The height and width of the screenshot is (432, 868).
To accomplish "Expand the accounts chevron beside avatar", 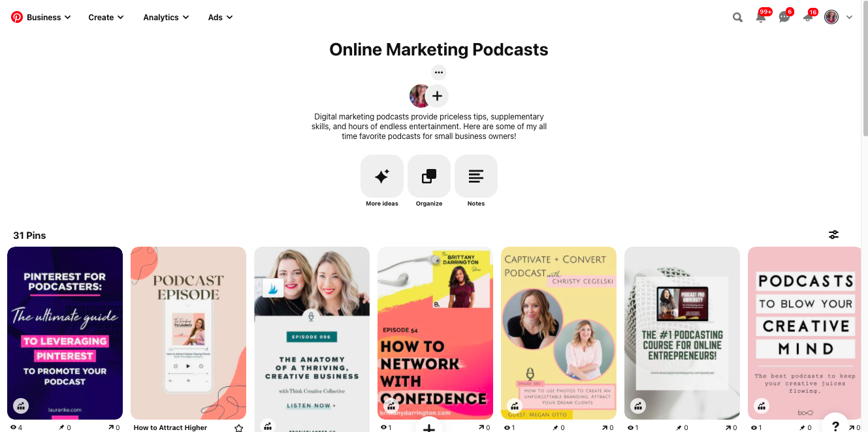I will 849,18.
